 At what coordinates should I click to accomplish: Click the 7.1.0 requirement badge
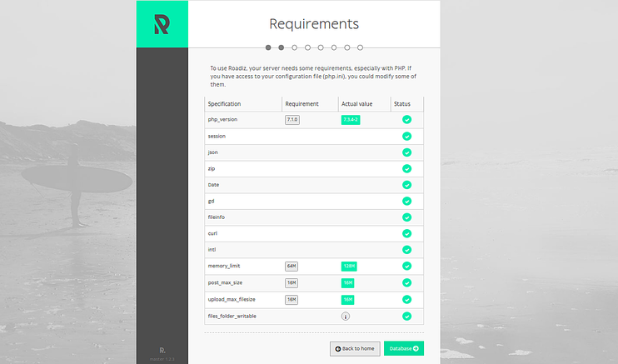tap(292, 120)
